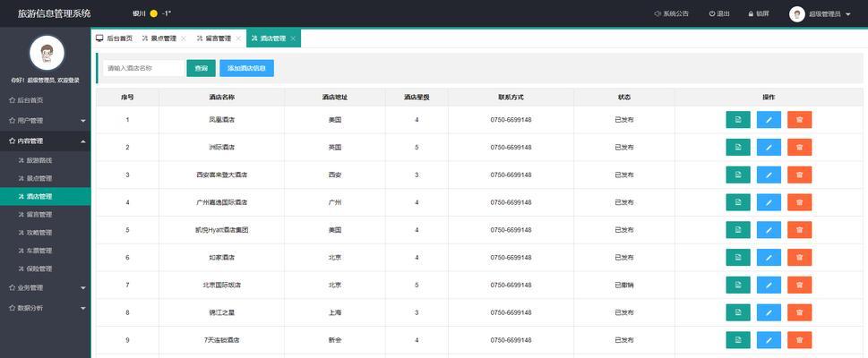The height and width of the screenshot is (358, 868).
Task: Delete 北京国际饭店 with trash icon
Action: (799, 285)
